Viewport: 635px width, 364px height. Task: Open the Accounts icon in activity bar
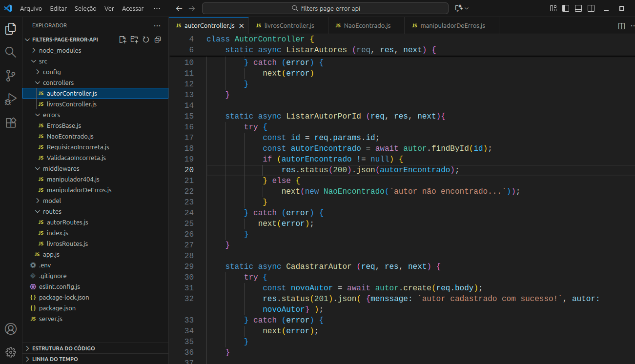pyautogui.click(x=11, y=329)
